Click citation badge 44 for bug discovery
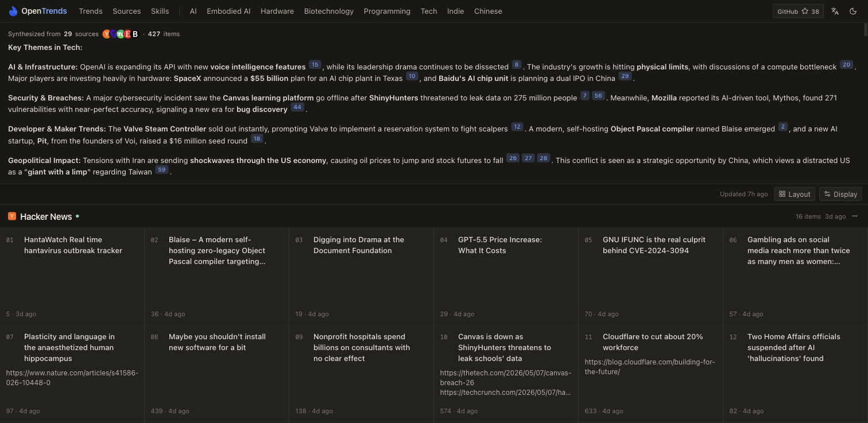 coord(297,107)
